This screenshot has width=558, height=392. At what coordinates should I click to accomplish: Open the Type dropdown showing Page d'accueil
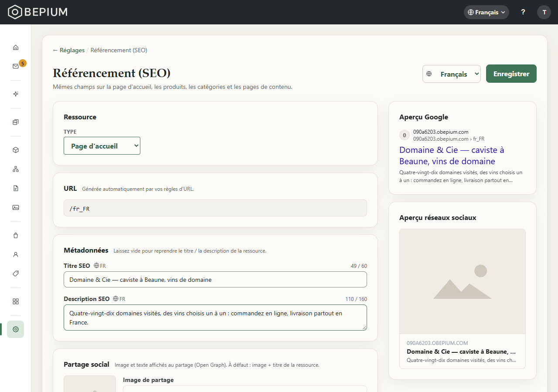[x=102, y=146]
